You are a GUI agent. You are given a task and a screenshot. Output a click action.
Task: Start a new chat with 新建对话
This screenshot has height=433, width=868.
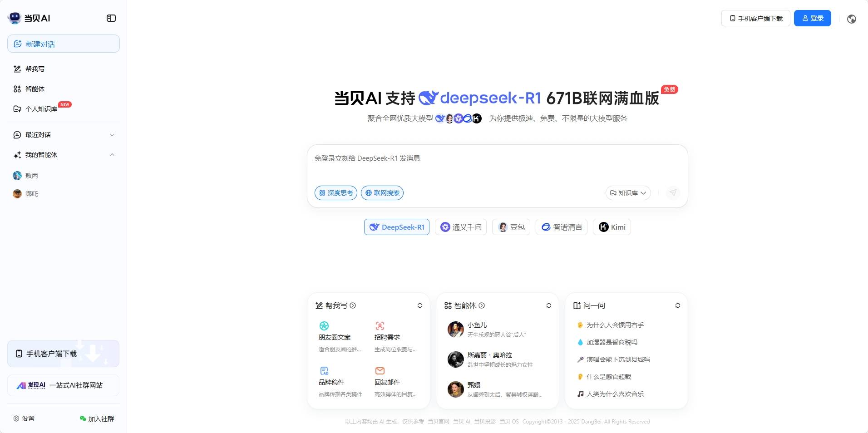pos(64,44)
